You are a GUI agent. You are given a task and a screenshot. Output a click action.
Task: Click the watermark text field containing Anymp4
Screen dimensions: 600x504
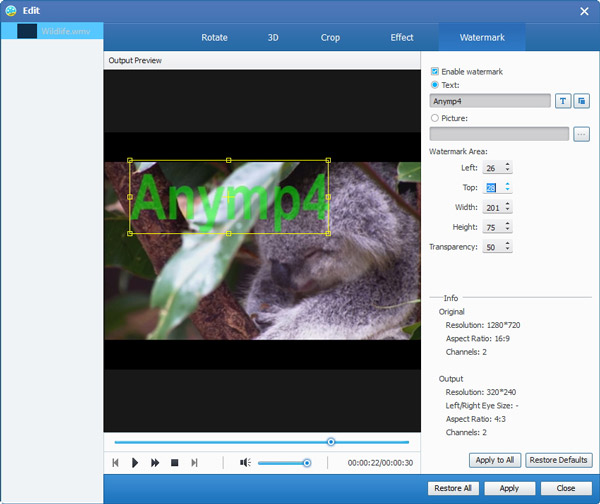click(490, 101)
